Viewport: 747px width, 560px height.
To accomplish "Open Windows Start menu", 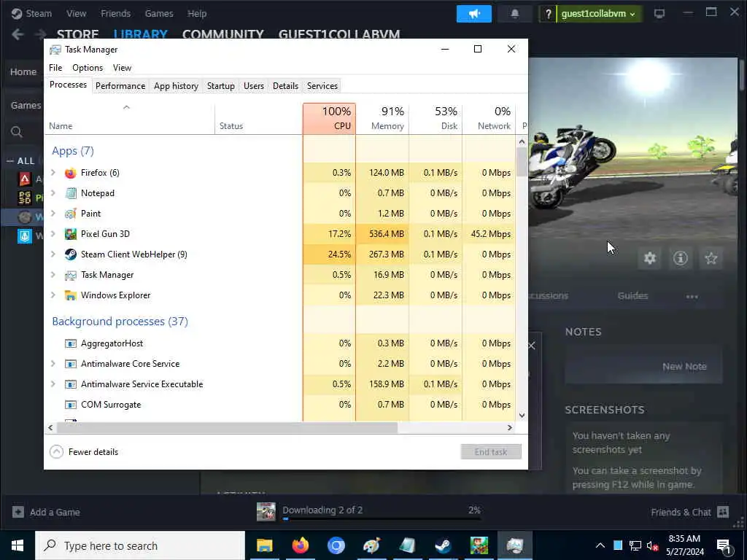I will (x=18, y=545).
